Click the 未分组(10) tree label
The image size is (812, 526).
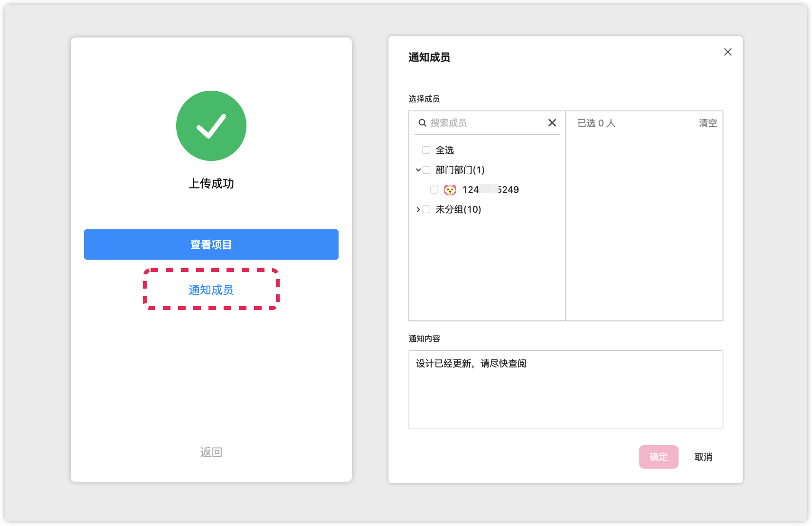click(x=458, y=209)
